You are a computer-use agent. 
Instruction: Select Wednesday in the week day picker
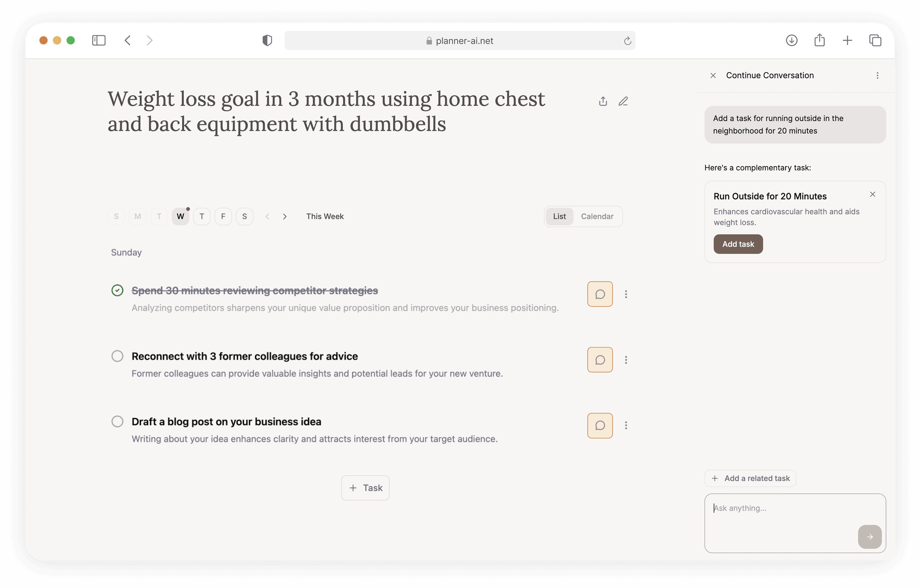pyautogui.click(x=180, y=216)
